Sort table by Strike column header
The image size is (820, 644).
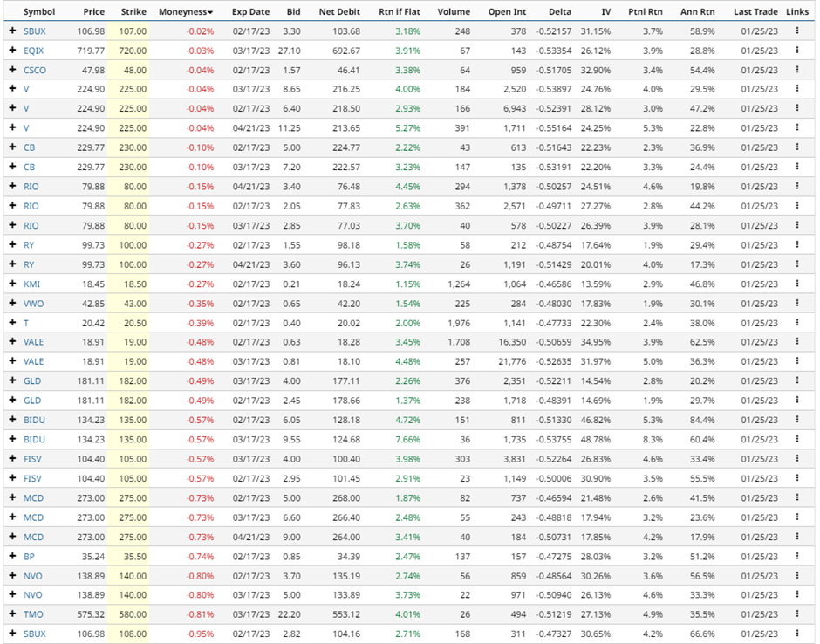pos(133,11)
